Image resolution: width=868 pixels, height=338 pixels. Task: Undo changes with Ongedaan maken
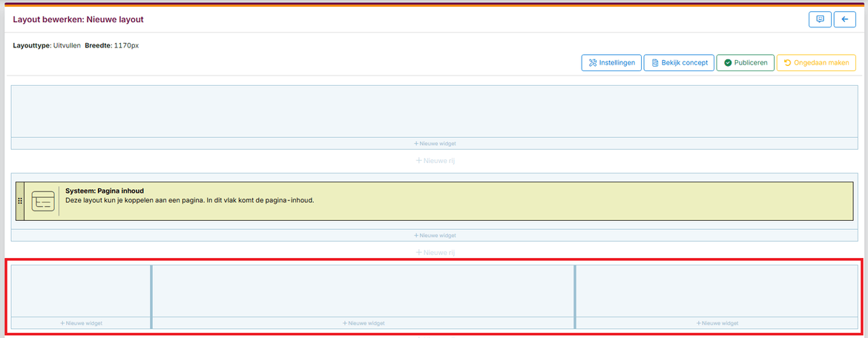pos(816,63)
